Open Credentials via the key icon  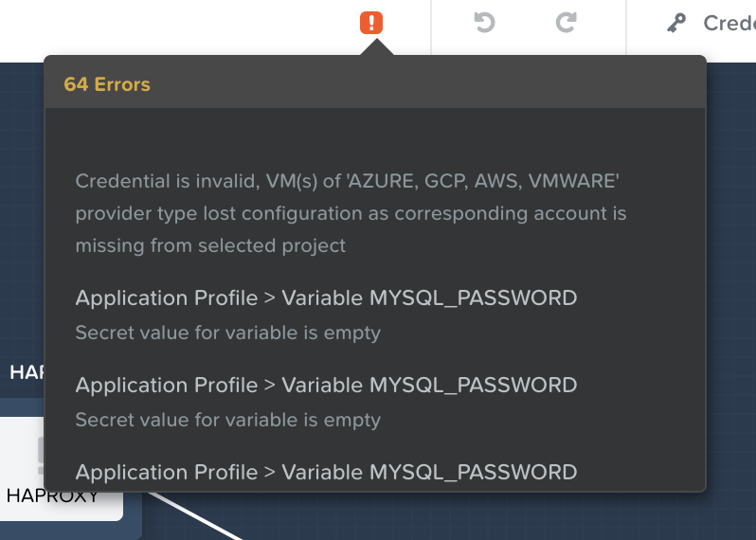676,23
